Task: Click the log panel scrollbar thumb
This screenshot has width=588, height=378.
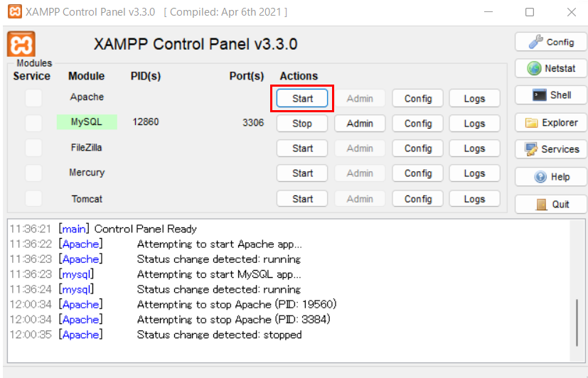Action: (x=577, y=323)
